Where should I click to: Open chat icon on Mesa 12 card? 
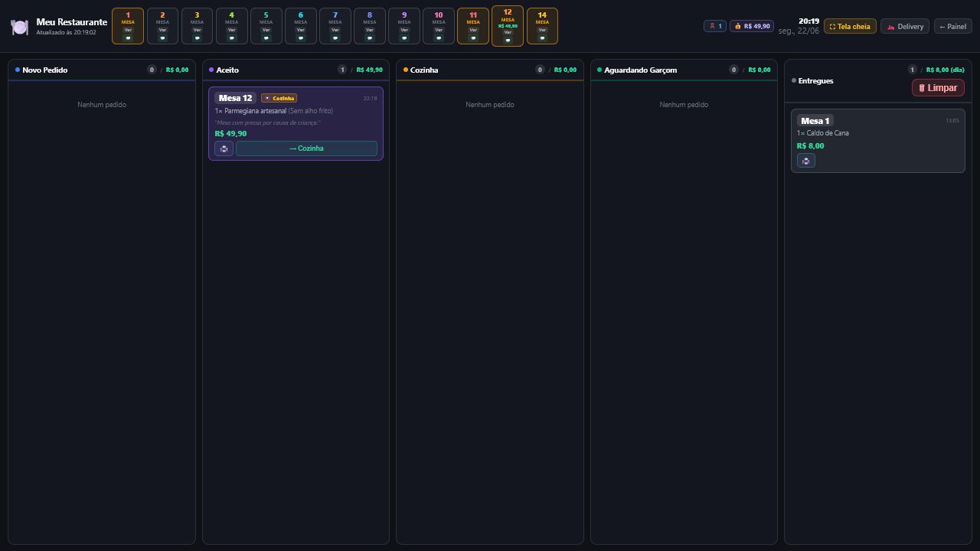point(508,40)
